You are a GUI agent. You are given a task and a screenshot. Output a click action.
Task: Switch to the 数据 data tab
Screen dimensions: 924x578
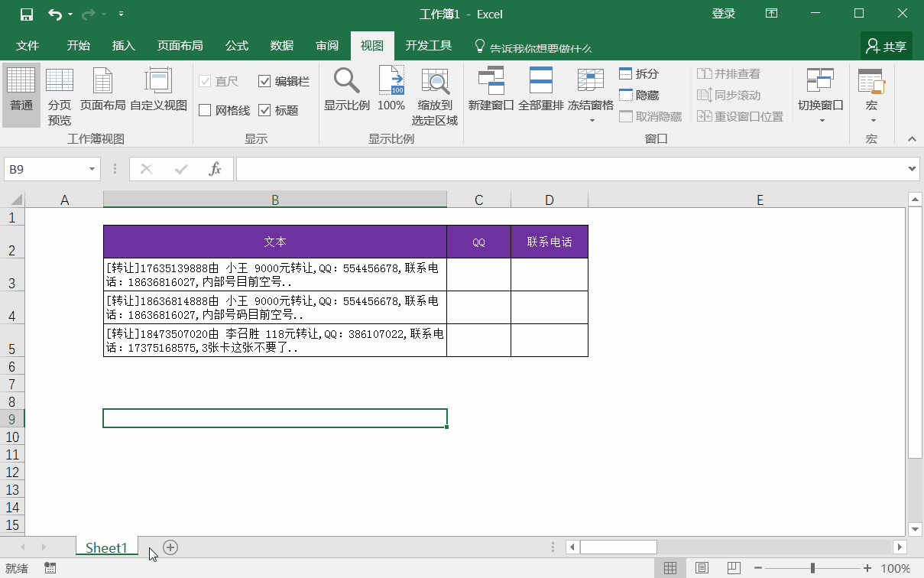[282, 46]
